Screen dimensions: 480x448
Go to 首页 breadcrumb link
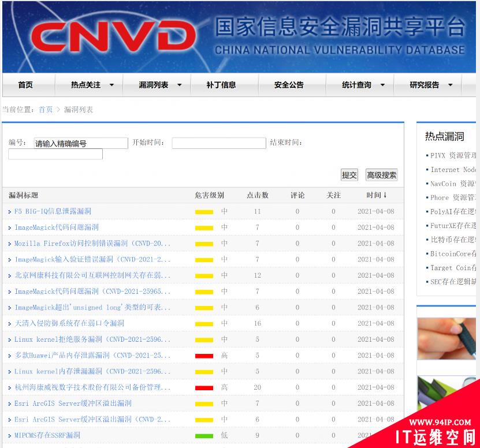46,109
